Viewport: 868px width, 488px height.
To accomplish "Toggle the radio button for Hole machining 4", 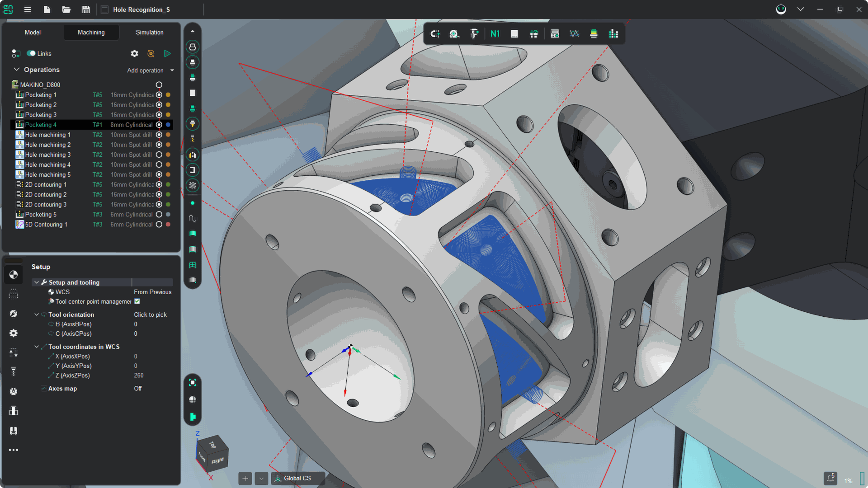I will click(x=159, y=164).
